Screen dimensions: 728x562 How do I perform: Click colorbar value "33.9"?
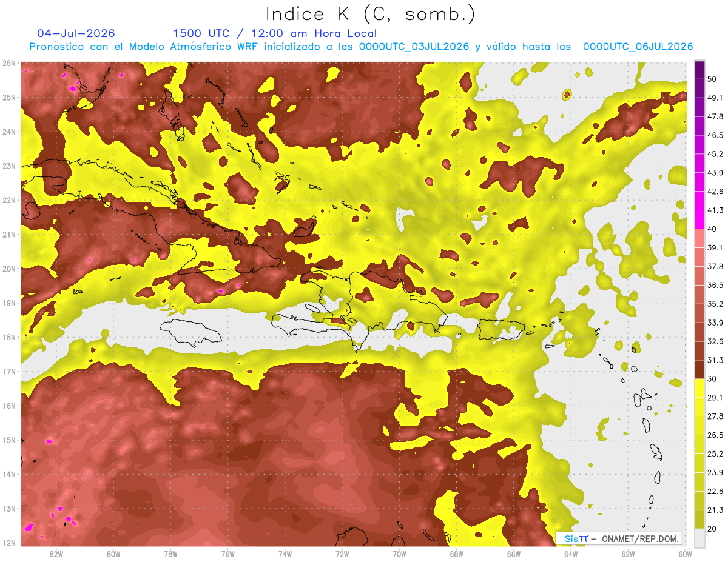(716, 323)
